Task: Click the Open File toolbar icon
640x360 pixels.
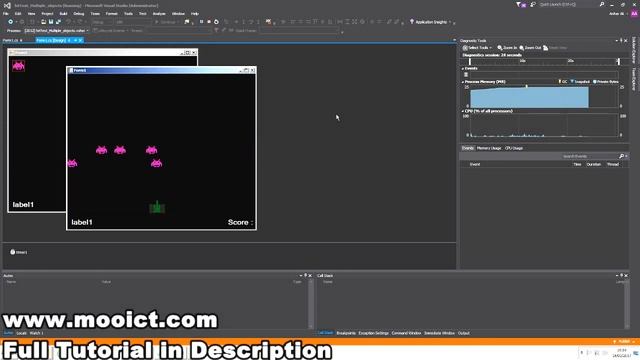Action: 43,22
